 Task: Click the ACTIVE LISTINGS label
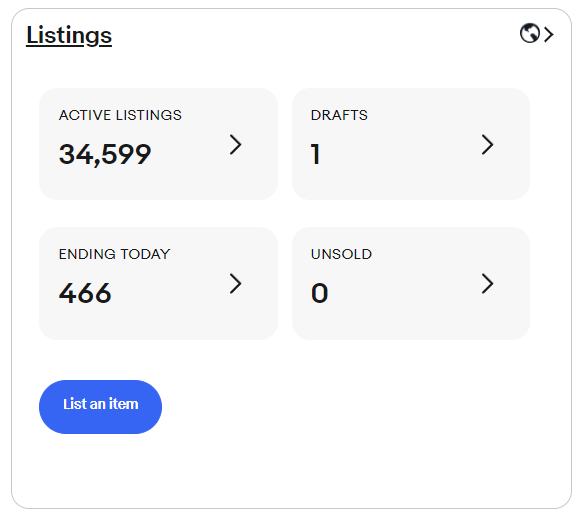tap(120, 115)
